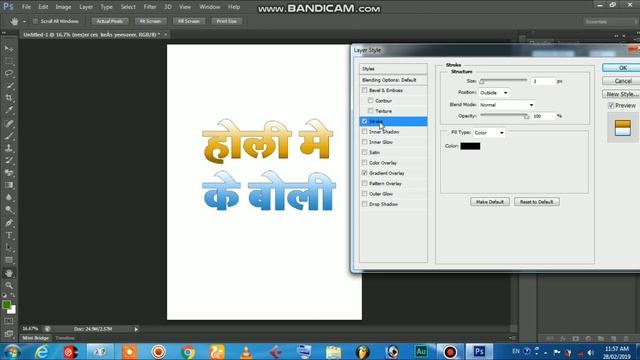Click Make Default button
Viewport: 640px width, 360px height.
pos(489,202)
